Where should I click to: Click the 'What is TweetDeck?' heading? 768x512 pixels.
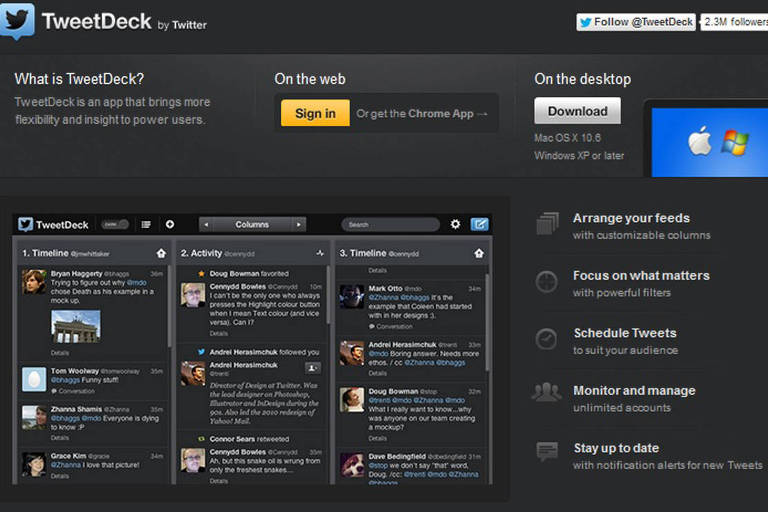click(x=79, y=79)
